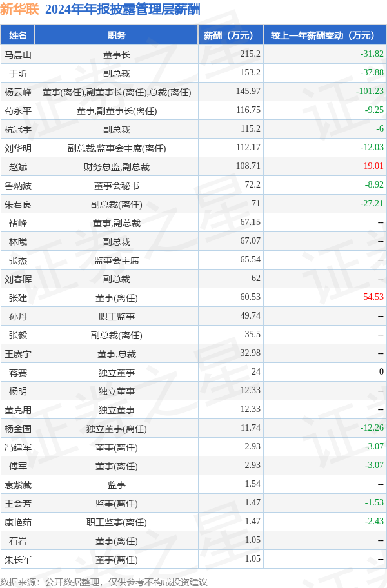The height and width of the screenshot is (588, 387).
Task: Click the name 褚峰
Action: pyautogui.click(x=18, y=223)
